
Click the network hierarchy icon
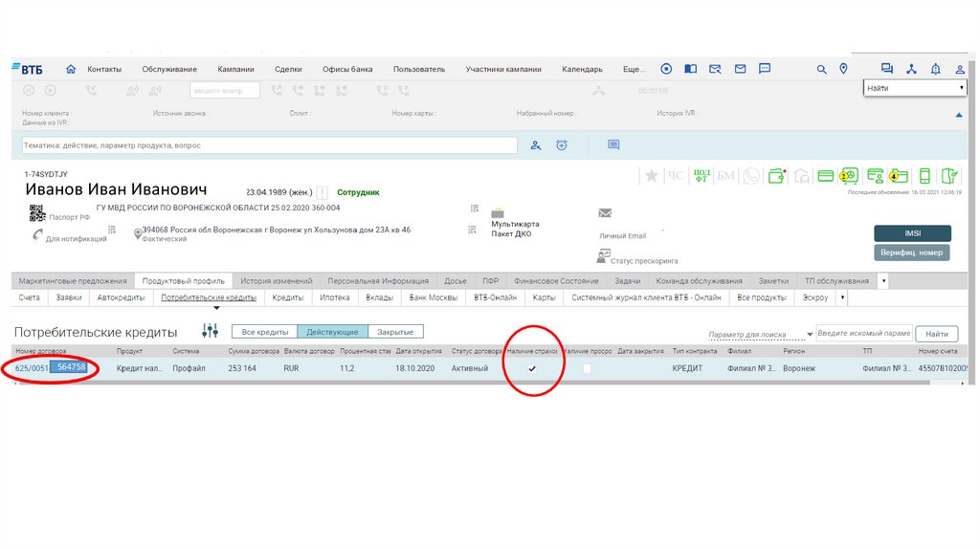pos(911,69)
